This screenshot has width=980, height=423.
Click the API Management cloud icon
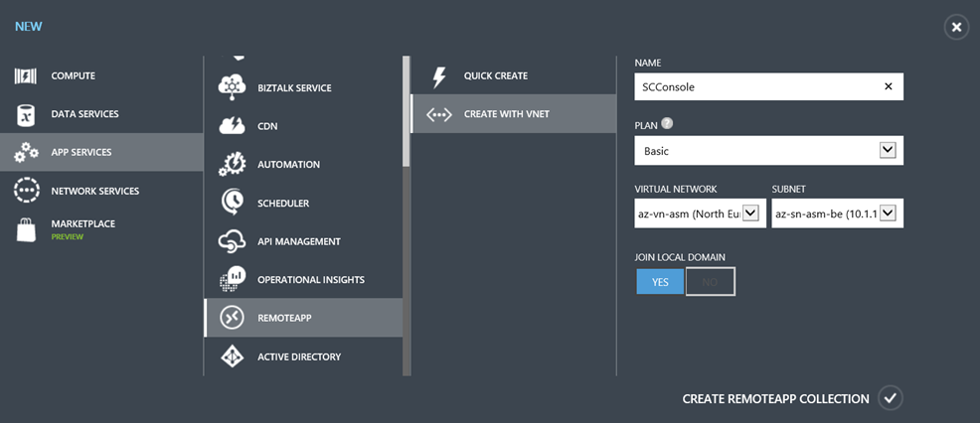(x=232, y=242)
